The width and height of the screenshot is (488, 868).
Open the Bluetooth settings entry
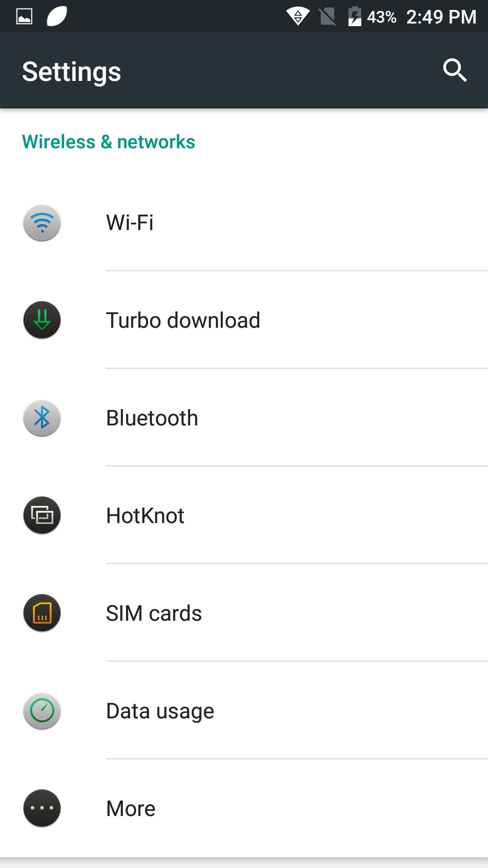(152, 418)
